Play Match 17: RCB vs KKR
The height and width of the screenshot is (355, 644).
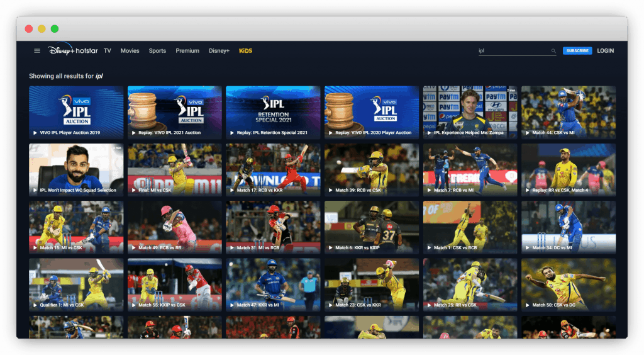[x=273, y=170]
